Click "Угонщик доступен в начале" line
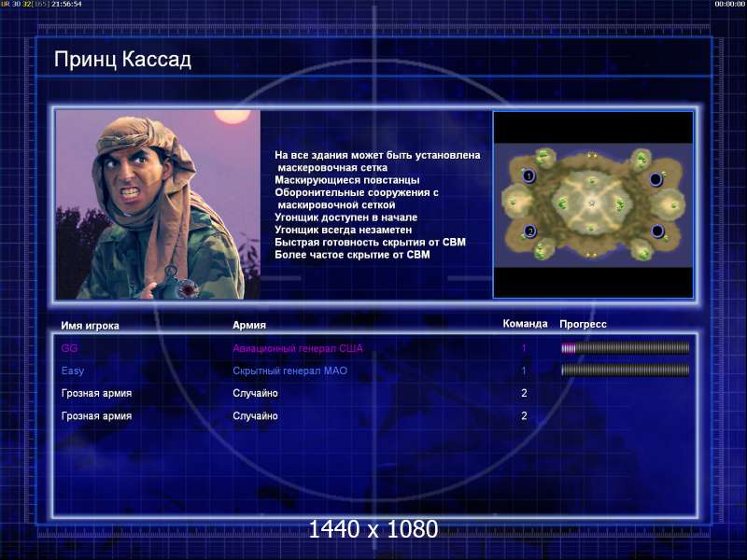 tap(345, 217)
